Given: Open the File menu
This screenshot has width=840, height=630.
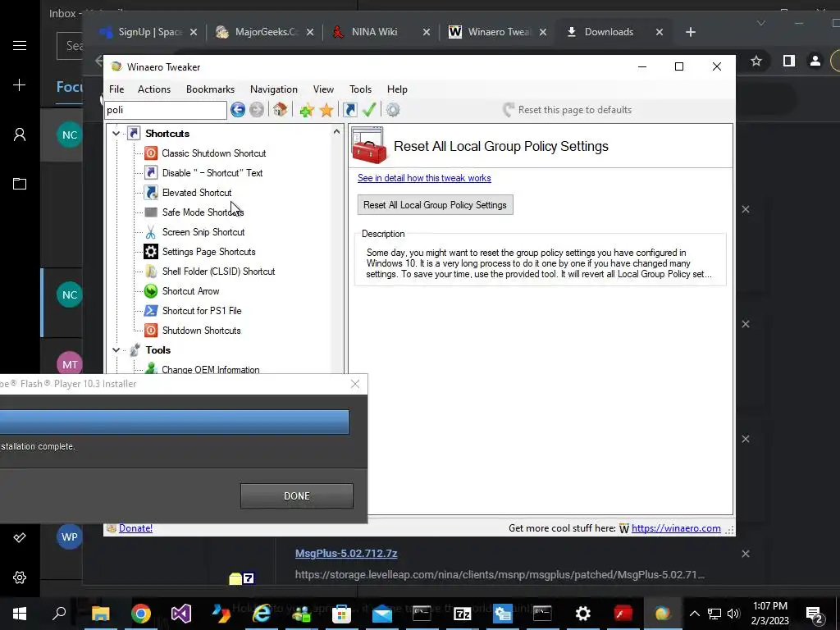Looking at the screenshot, I should coord(116,89).
